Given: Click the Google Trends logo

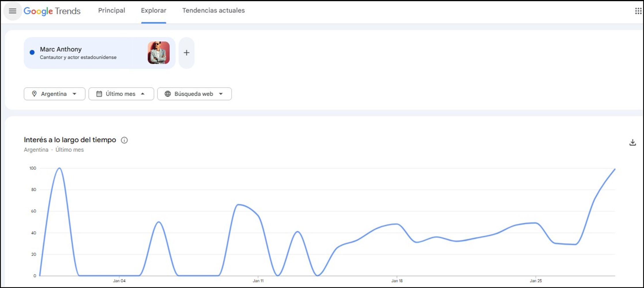Looking at the screenshot, I should pyautogui.click(x=52, y=11).
